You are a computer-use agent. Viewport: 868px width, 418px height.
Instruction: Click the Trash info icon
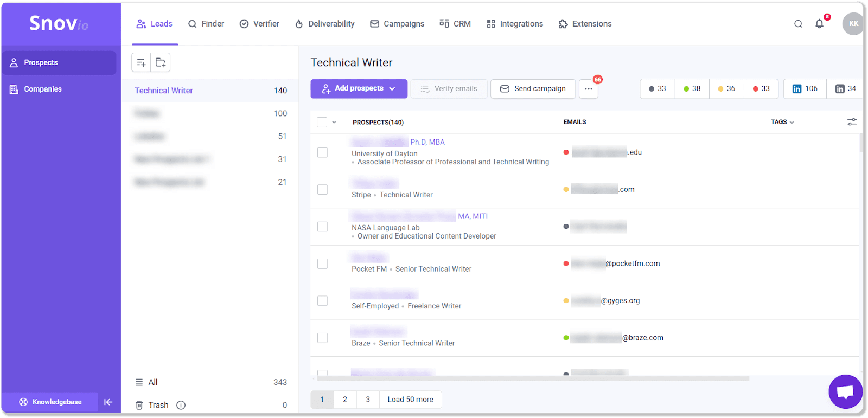pyautogui.click(x=181, y=405)
